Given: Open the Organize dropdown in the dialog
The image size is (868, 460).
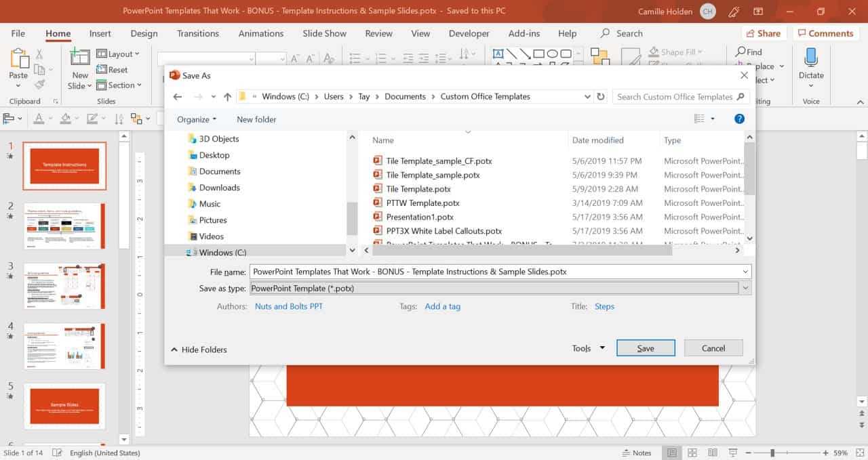Looking at the screenshot, I should pos(197,119).
